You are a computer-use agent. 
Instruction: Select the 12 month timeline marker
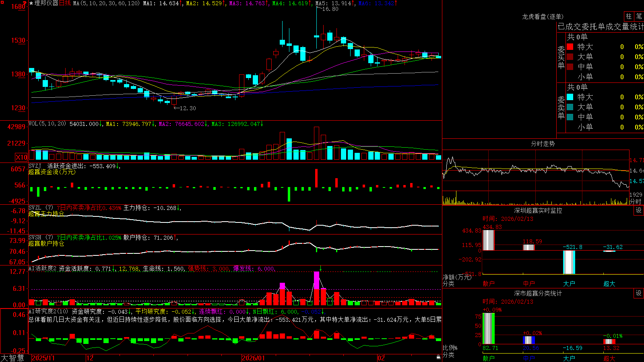coord(90,358)
